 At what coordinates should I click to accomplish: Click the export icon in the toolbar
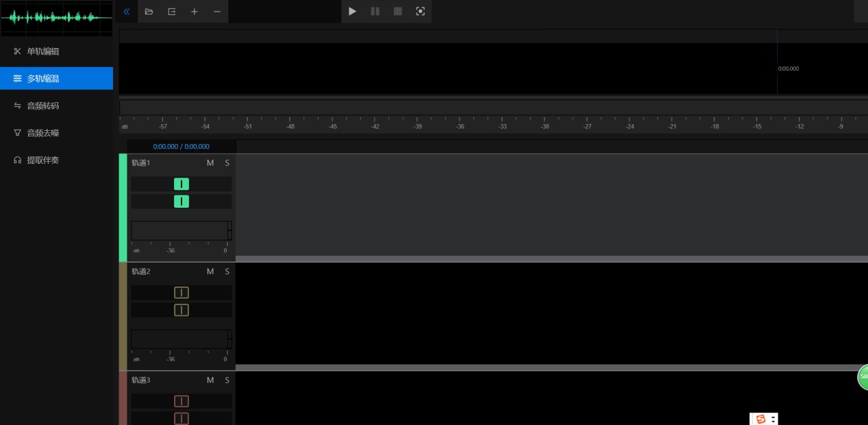(171, 12)
